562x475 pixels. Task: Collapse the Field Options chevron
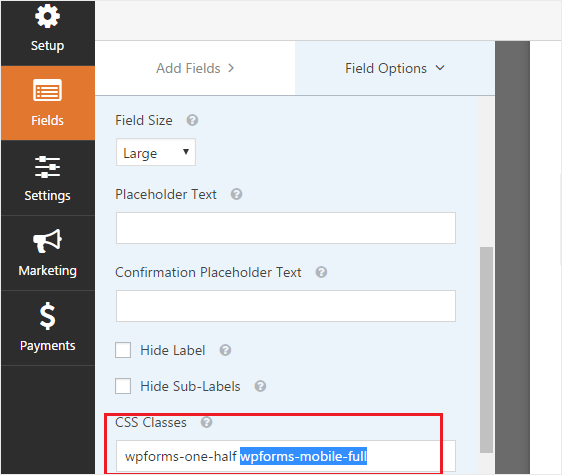[440, 68]
